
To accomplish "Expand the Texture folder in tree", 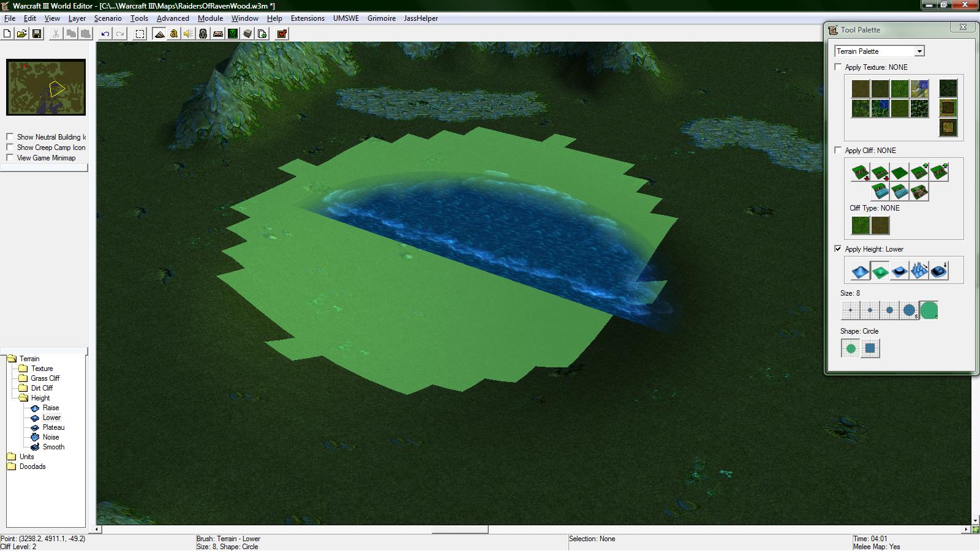I will (23, 369).
